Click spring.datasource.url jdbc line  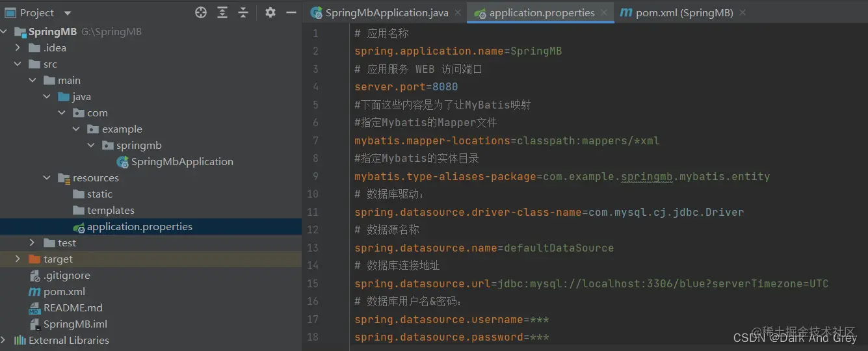[591, 283]
